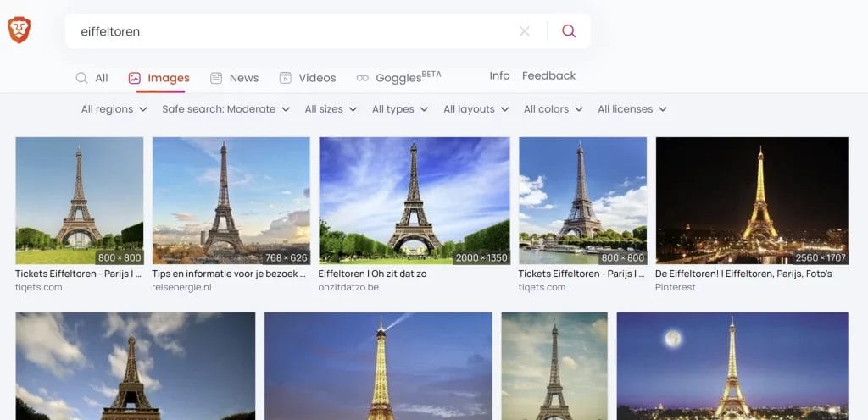868x420 pixels.
Task: Click the Brave lion logo
Action: tap(19, 30)
